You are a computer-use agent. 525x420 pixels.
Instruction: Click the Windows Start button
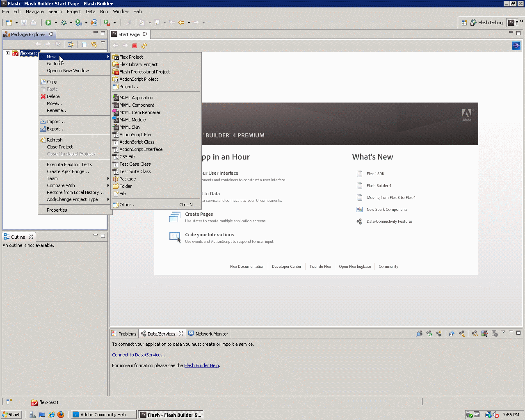pyautogui.click(x=11, y=415)
